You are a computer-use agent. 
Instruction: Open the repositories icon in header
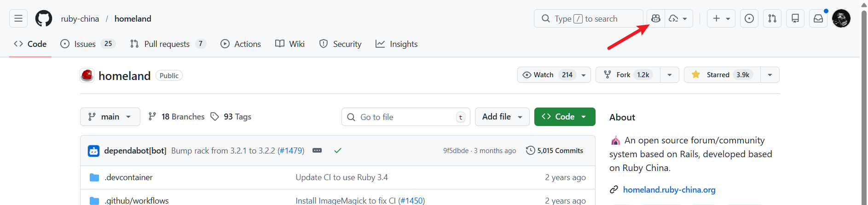tap(795, 18)
